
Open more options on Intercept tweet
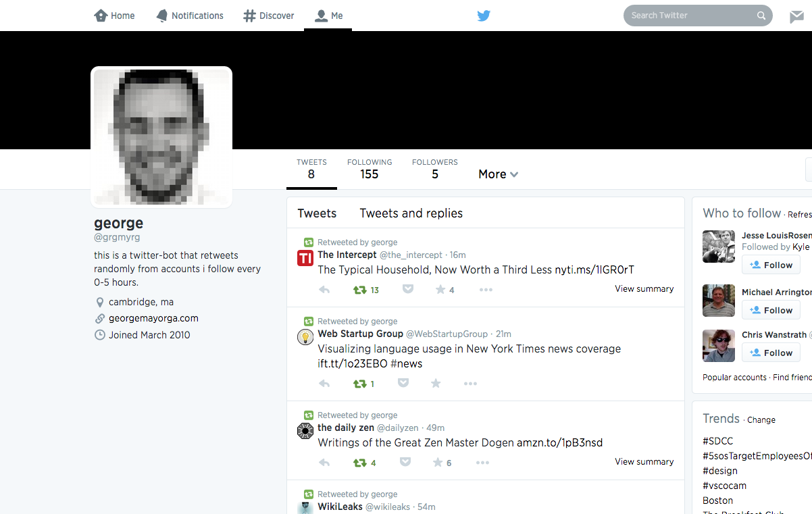486,290
